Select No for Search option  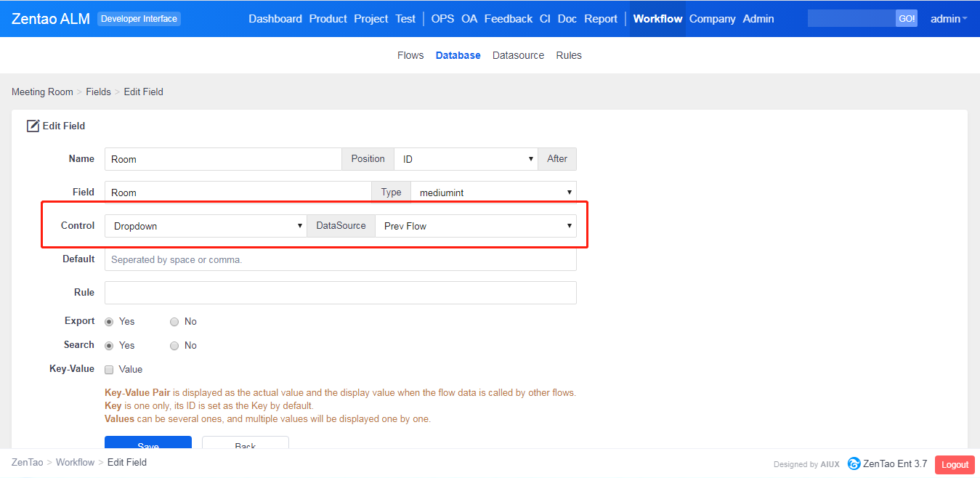pyautogui.click(x=174, y=346)
